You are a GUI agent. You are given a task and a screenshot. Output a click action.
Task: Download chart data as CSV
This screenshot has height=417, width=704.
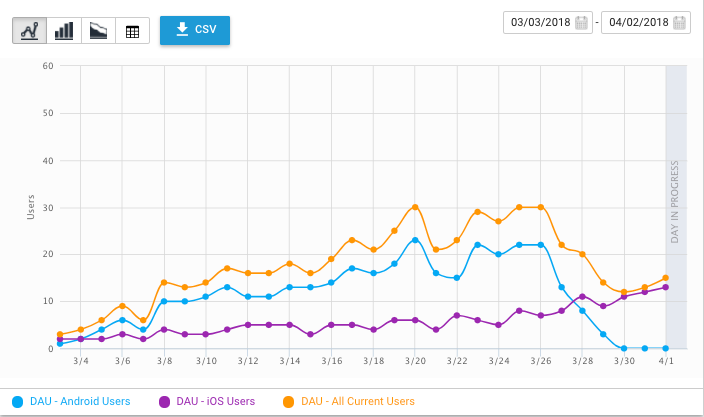[x=195, y=30]
